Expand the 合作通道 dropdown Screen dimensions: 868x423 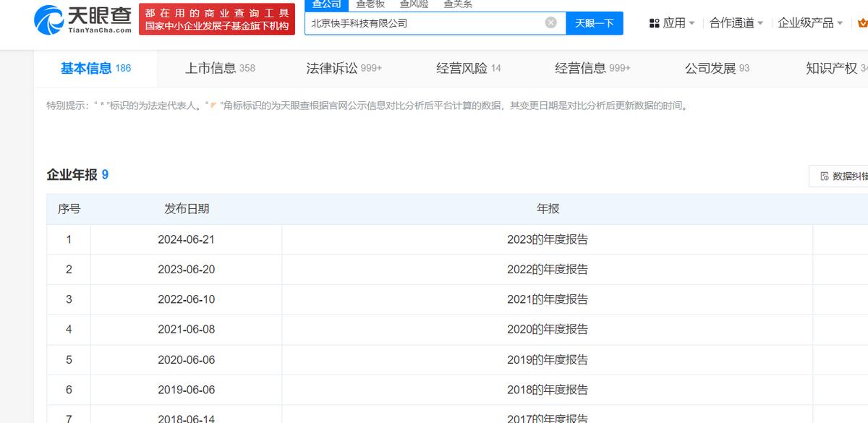(736, 23)
